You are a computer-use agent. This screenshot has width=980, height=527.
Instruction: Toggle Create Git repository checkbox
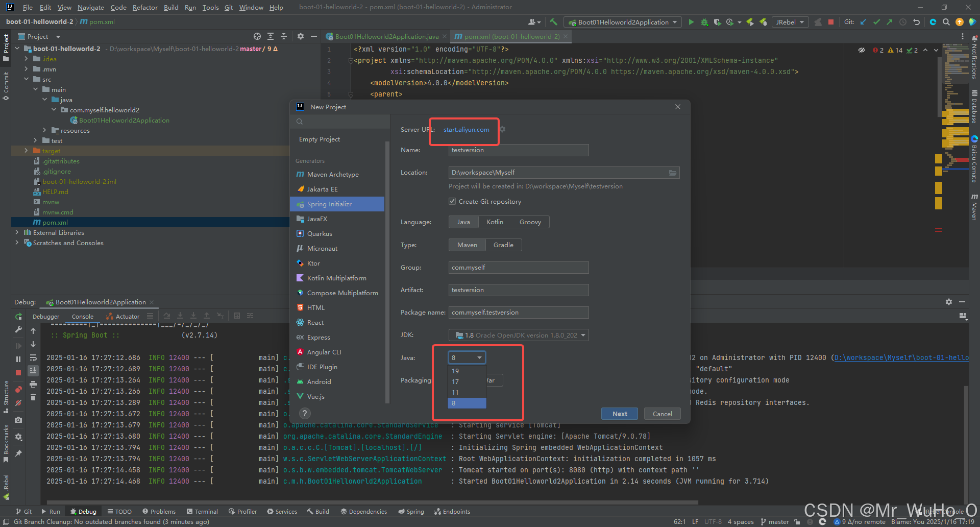pyautogui.click(x=452, y=201)
